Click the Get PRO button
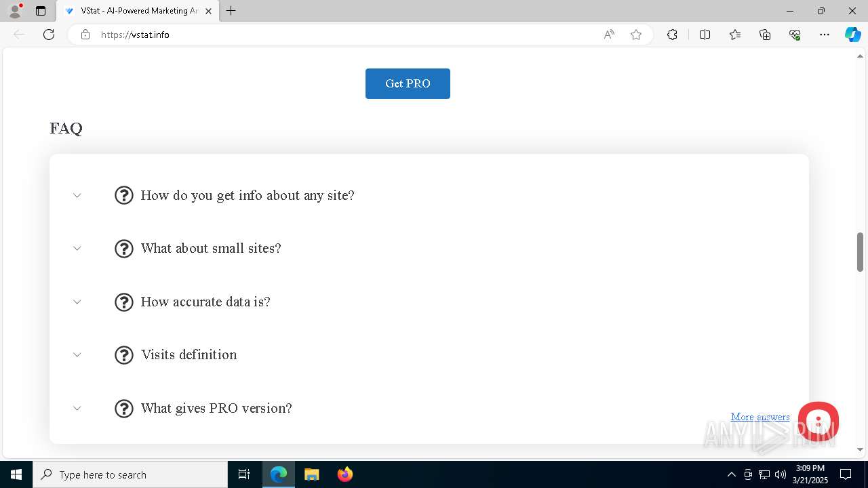 coord(408,83)
